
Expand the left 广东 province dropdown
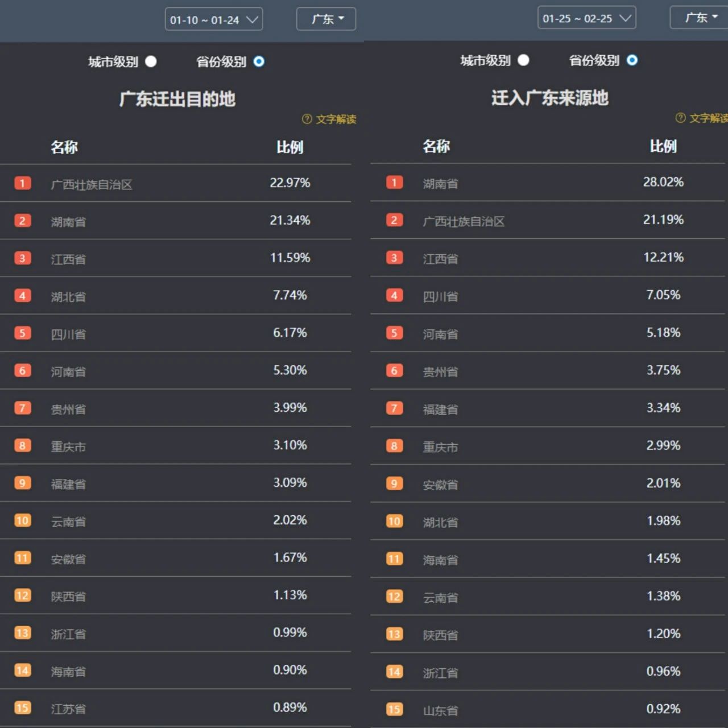pos(326,19)
